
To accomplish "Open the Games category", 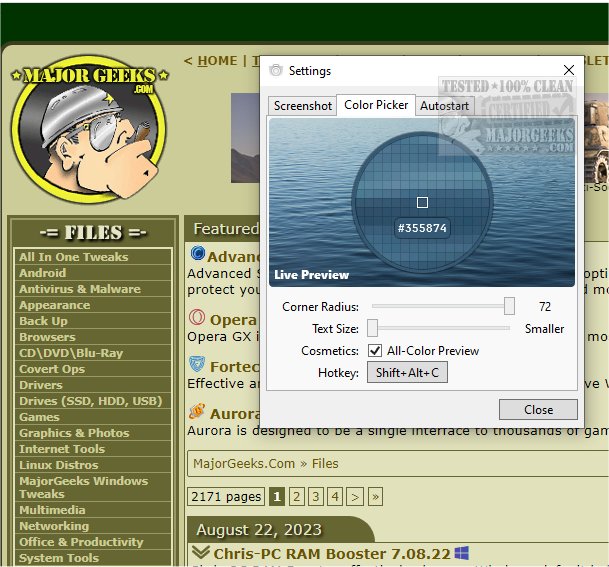I will [39, 417].
